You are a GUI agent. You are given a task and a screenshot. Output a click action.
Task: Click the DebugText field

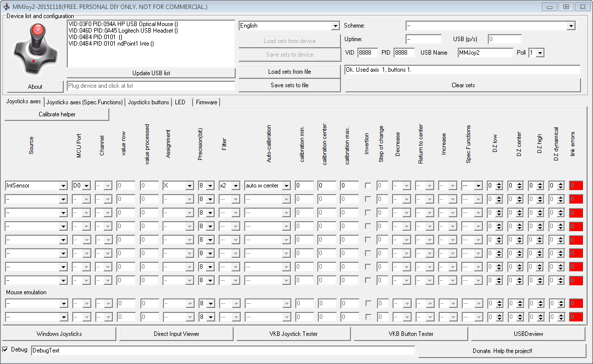click(223, 351)
